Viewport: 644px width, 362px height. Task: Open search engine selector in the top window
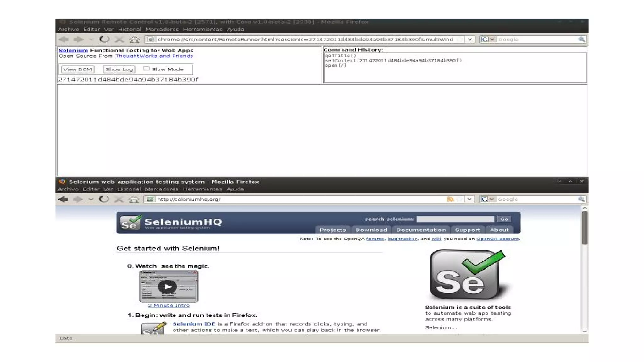488,39
